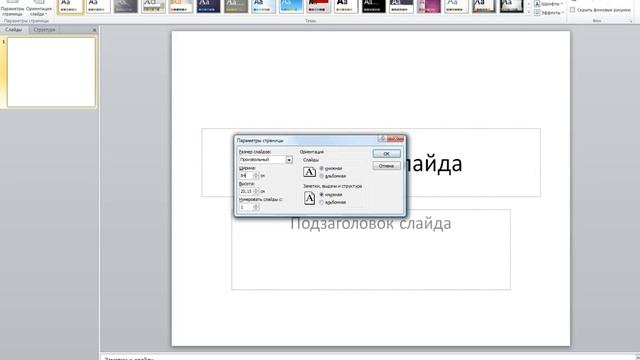
Task: Apply the brown dark-framed theme
Action: pyautogui.click(x=484, y=7)
